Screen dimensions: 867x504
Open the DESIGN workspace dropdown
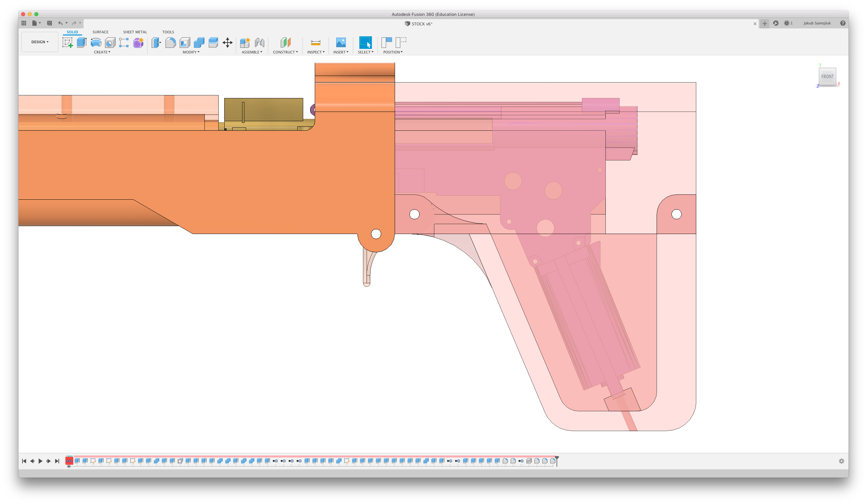(x=40, y=42)
